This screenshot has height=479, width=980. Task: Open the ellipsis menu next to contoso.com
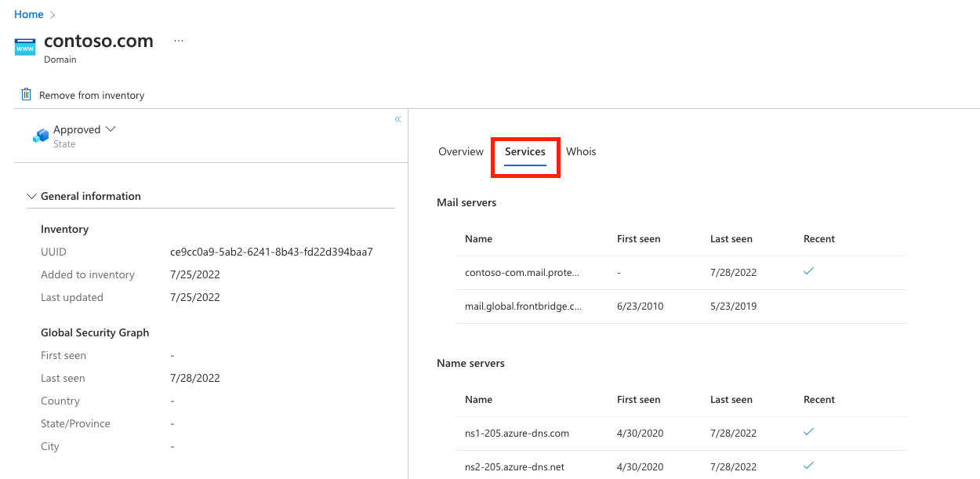pos(178,40)
